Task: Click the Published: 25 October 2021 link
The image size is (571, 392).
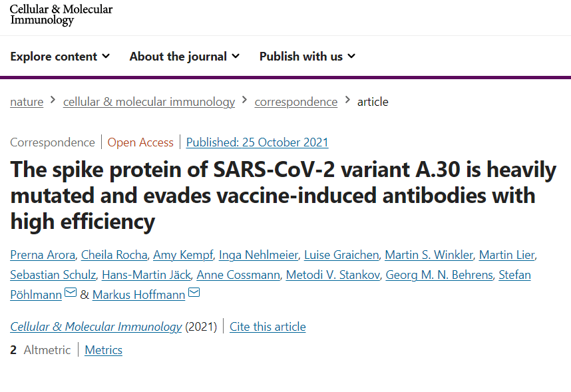Action: (257, 142)
